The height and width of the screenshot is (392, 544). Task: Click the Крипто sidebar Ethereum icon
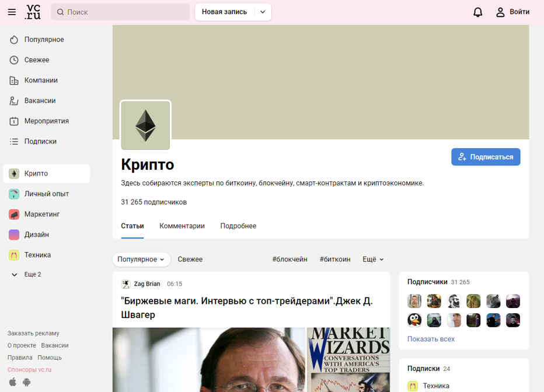14,174
